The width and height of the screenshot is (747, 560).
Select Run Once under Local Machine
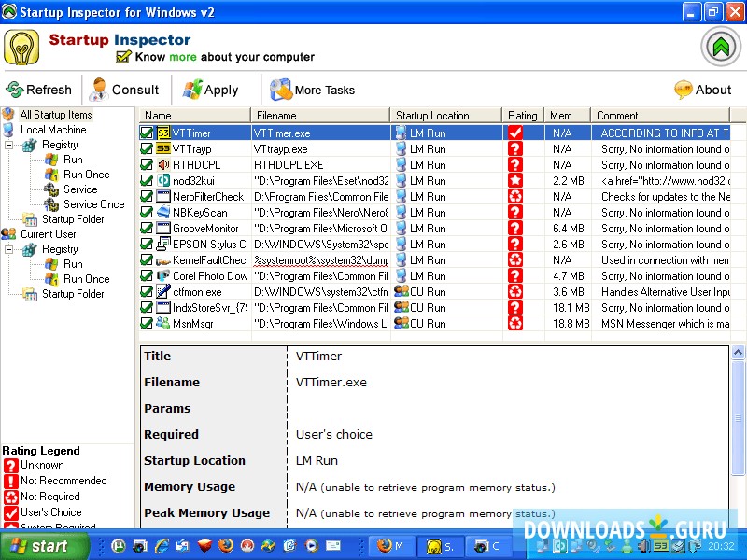(x=86, y=175)
